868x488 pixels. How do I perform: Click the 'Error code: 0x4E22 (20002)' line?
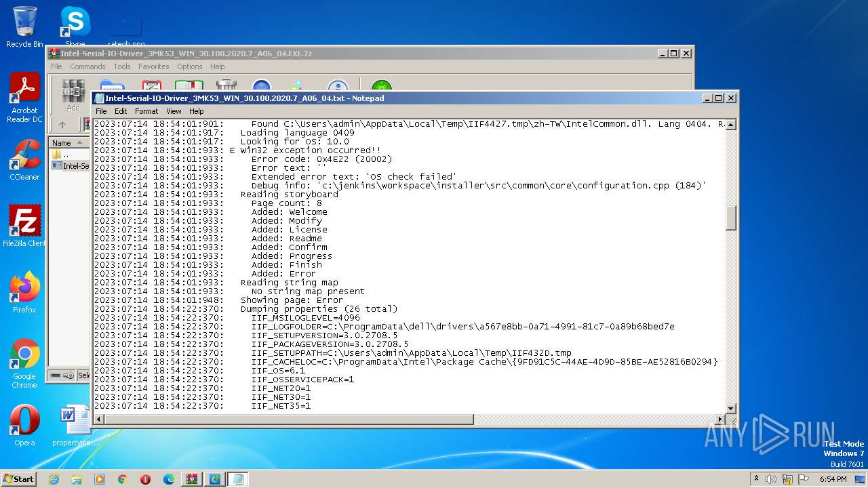point(321,159)
